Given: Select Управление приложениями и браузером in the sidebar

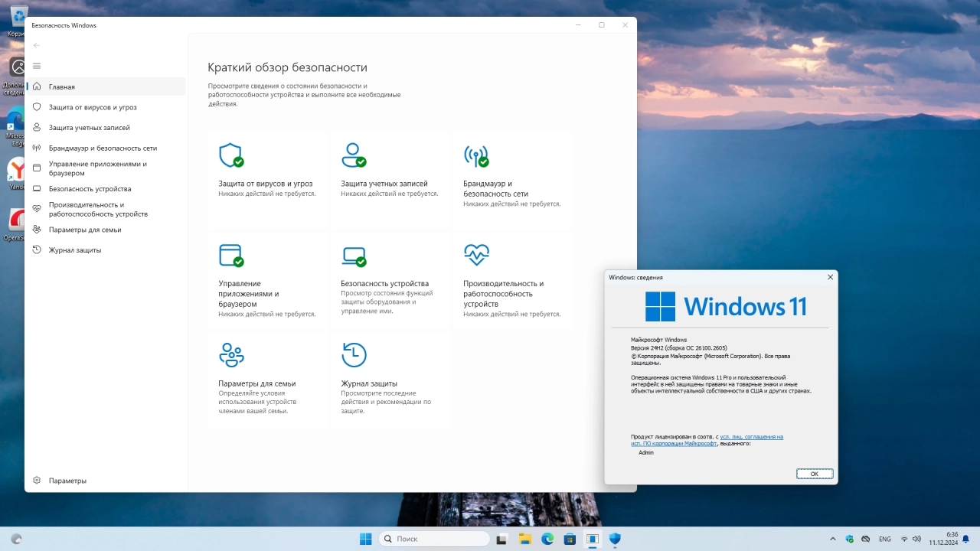Looking at the screenshot, I should (x=106, y=168).
